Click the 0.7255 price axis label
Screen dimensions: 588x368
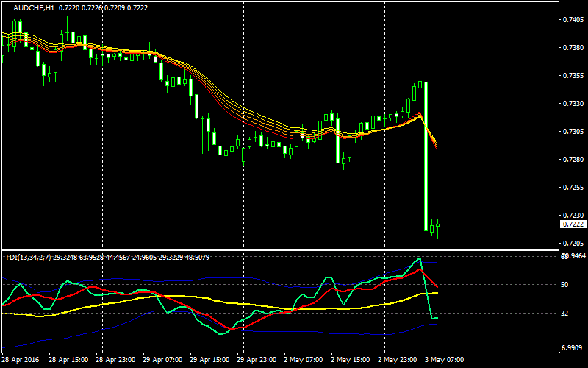click(573, 188)
